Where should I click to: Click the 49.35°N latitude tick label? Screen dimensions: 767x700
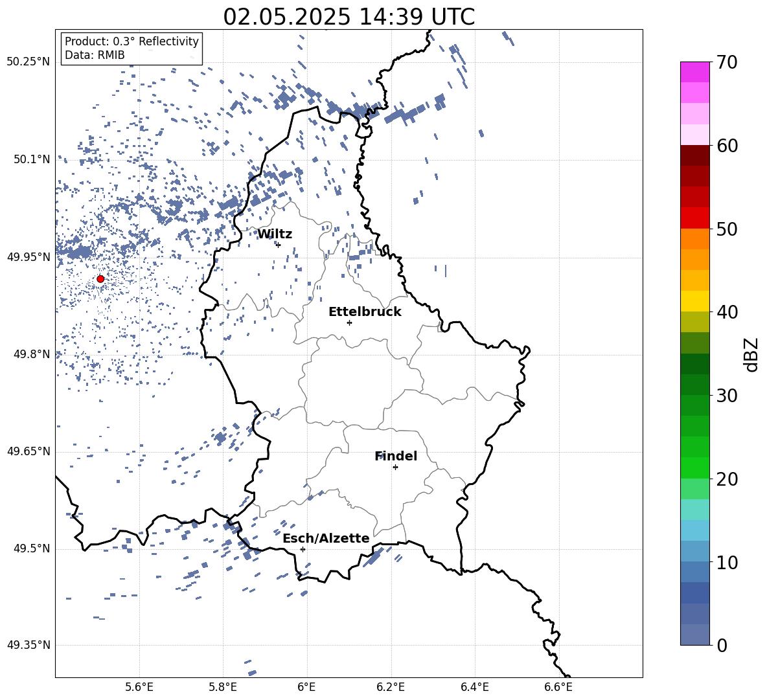coord(29,645)
